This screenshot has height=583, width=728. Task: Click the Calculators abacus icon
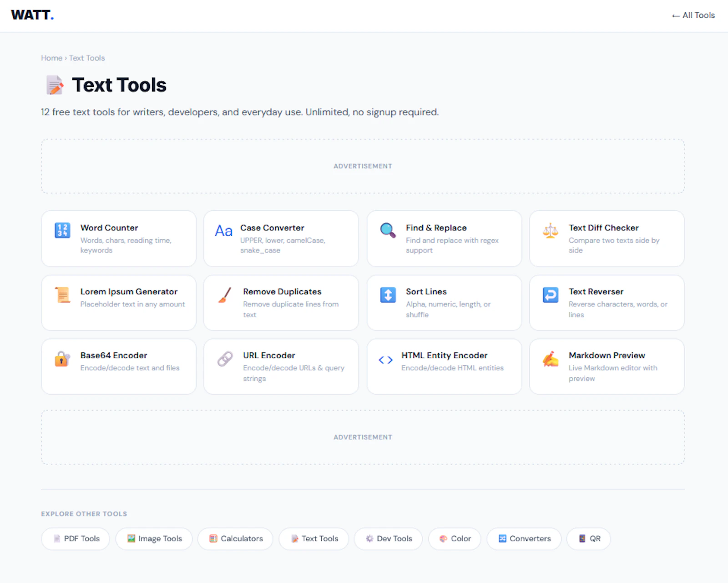(213, 539)
